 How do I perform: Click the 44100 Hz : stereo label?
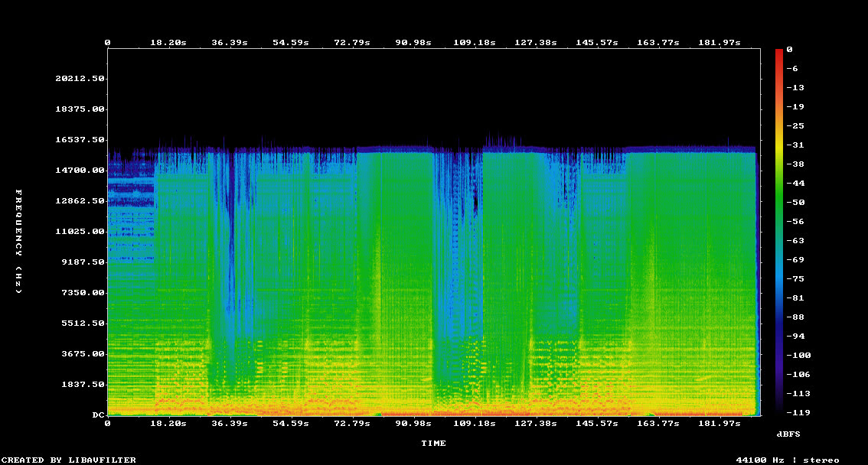(788, 460)
